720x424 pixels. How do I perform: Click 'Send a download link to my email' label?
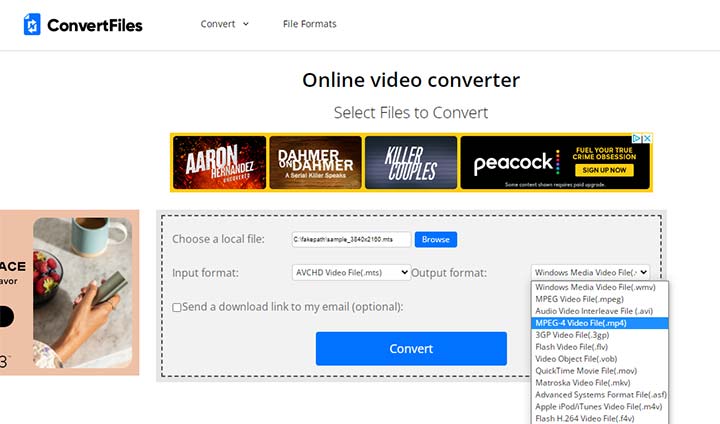[x=292, y=307]
